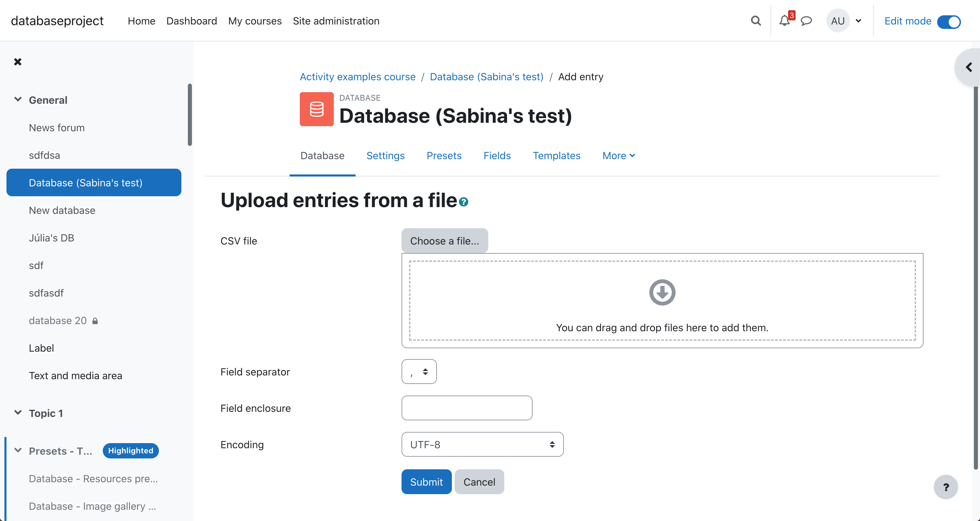Image resolution: width=980 pixels, height=521 pixels.
Task: Open Label item in sidebar
Action: coord(41,348)
